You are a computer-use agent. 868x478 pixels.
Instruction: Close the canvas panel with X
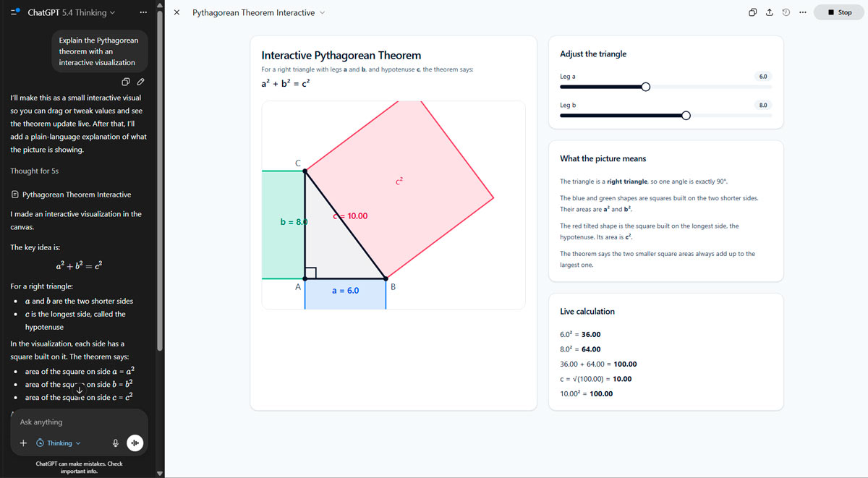point(177,12)
